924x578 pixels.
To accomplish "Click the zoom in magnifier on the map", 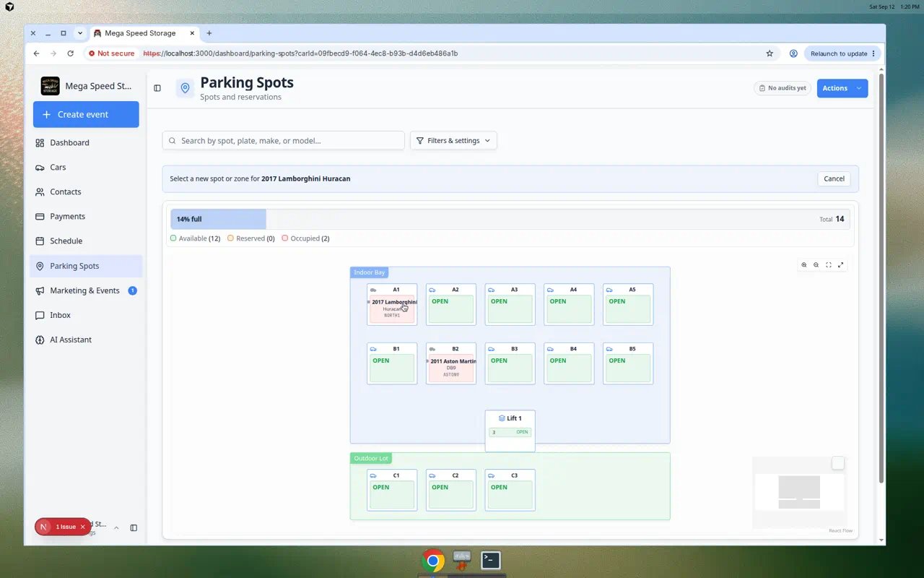I will [804, 265].
